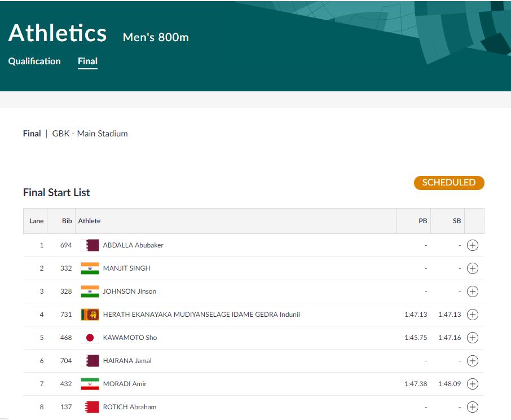Click Sri Lanka flag icon

coord(90,315)
